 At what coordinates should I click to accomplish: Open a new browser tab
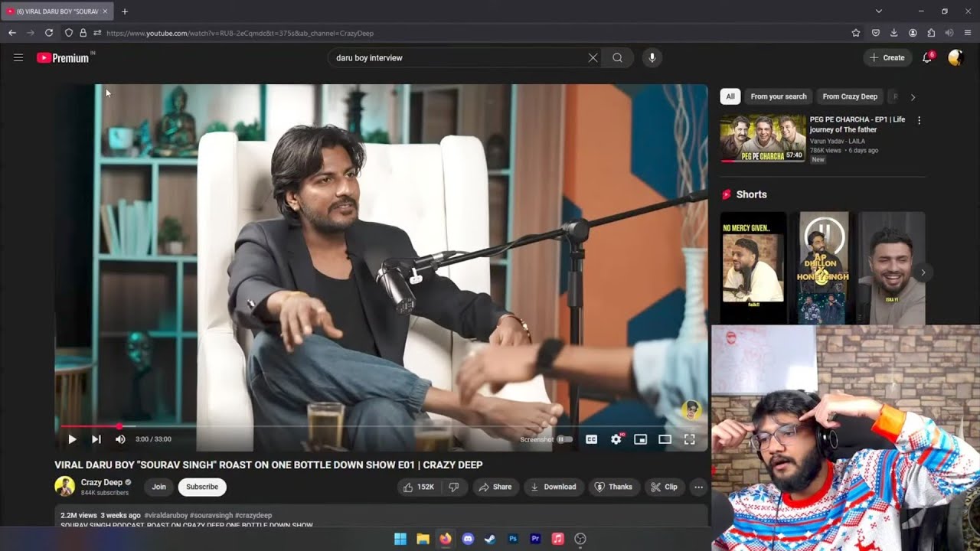click(125, 11)
